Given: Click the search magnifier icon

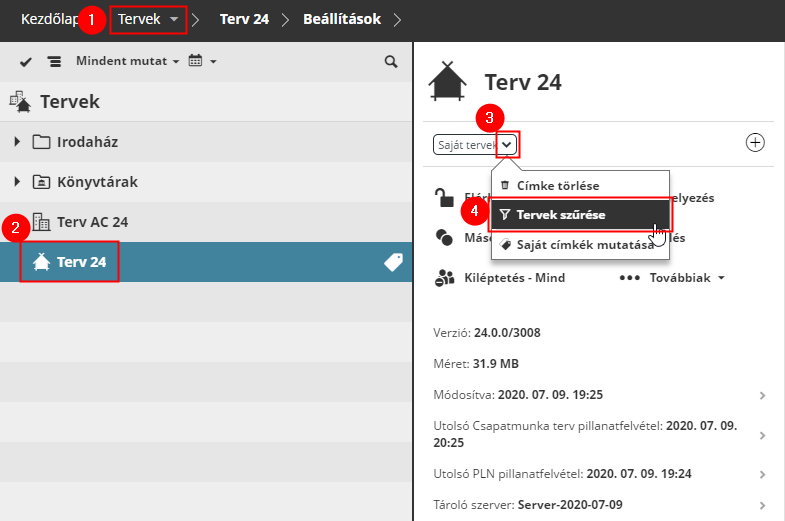Looking at the screenshot, I should click(x=391, y=62).
